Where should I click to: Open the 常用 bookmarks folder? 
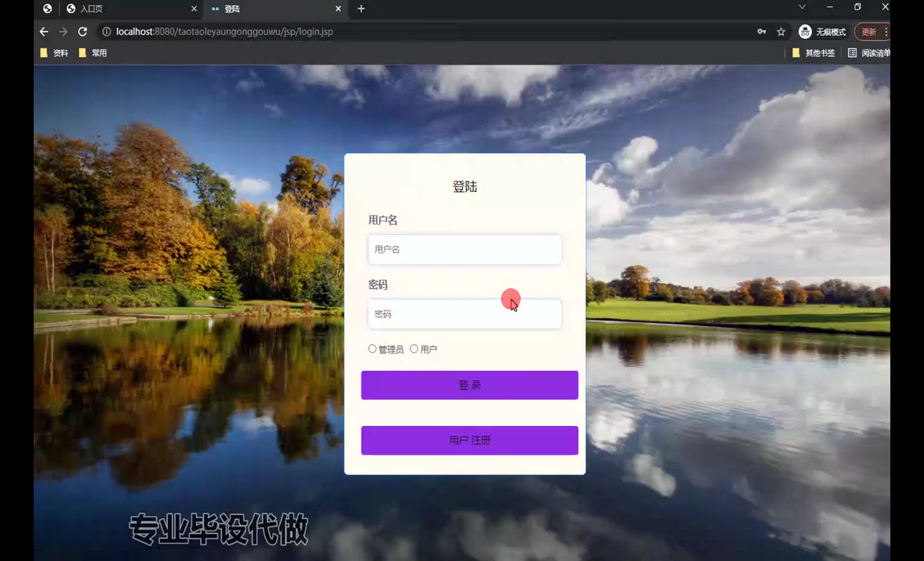click(x=93, y=53)
